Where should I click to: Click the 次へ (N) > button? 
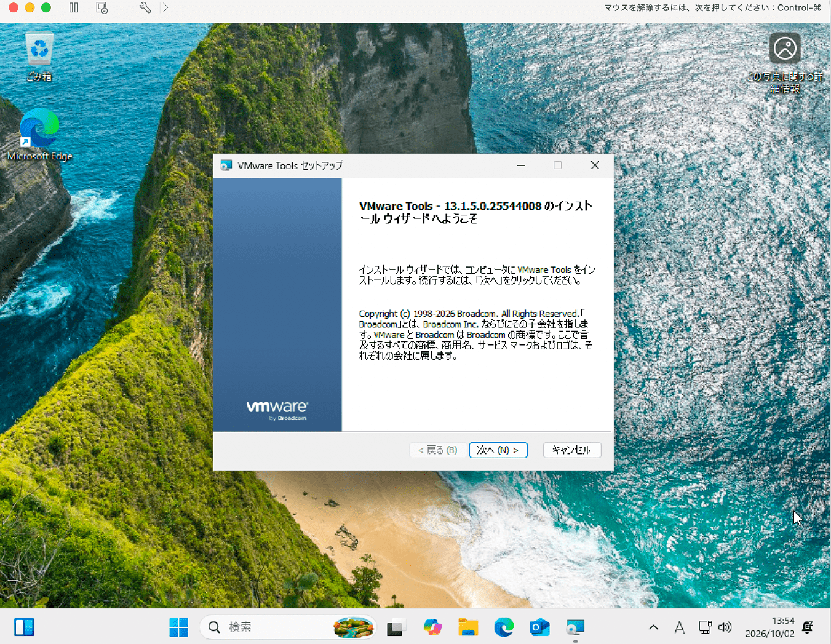tap(498, 450)
